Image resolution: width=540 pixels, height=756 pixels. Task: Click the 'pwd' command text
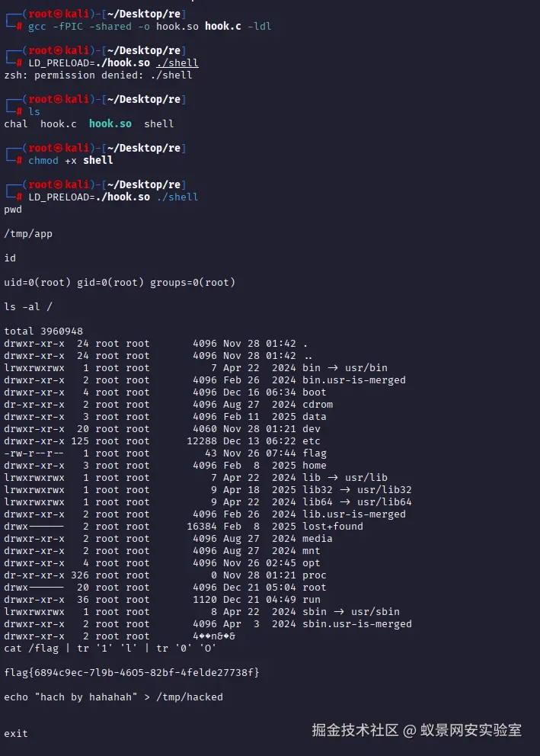tap(13, 209)
